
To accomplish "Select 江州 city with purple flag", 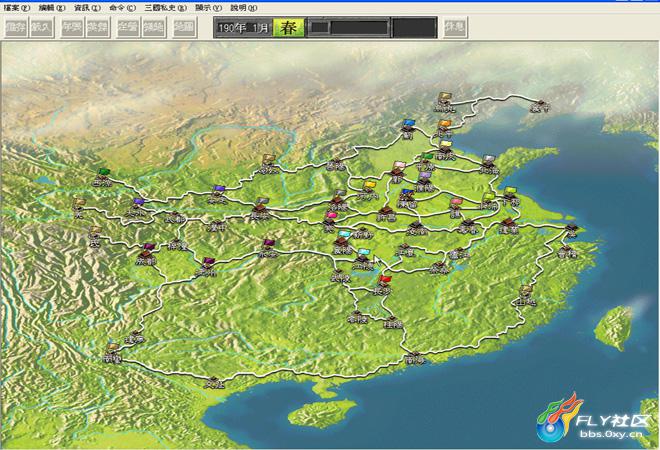I will (206, 267).
